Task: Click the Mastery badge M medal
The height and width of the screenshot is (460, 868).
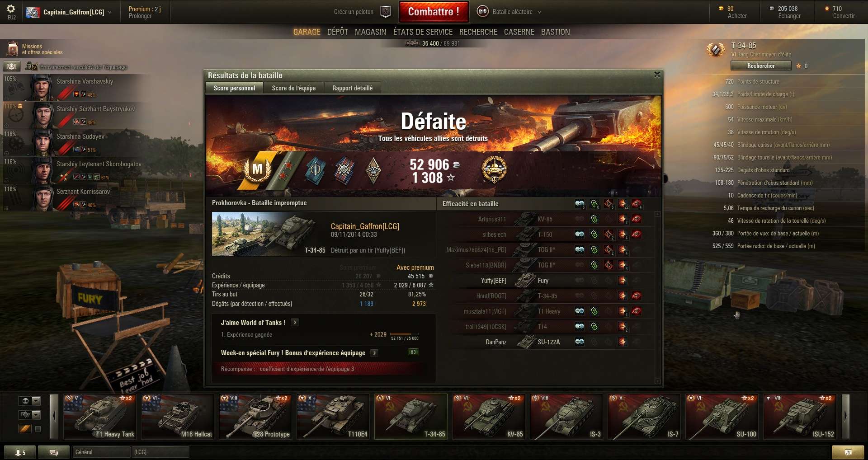Action: click(x=257, y=170)
